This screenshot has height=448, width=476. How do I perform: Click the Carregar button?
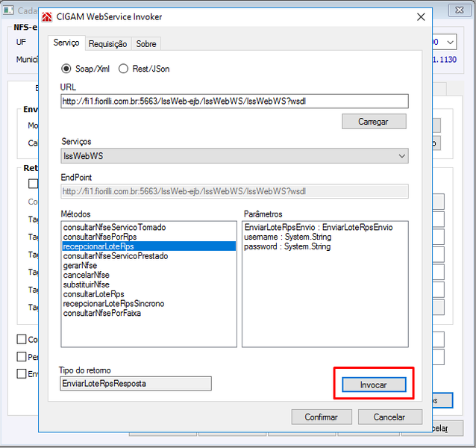(x=374, y=122)
